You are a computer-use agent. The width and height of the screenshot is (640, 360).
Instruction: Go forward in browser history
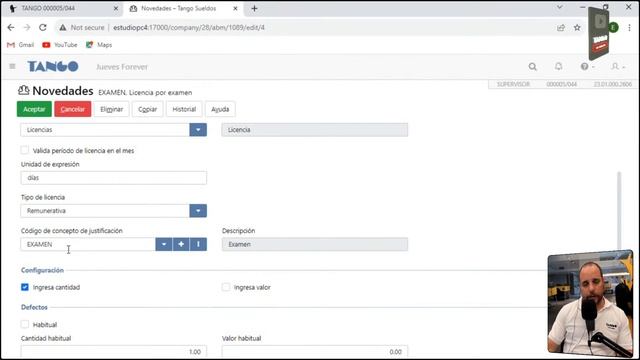click(x=27, y=27)
